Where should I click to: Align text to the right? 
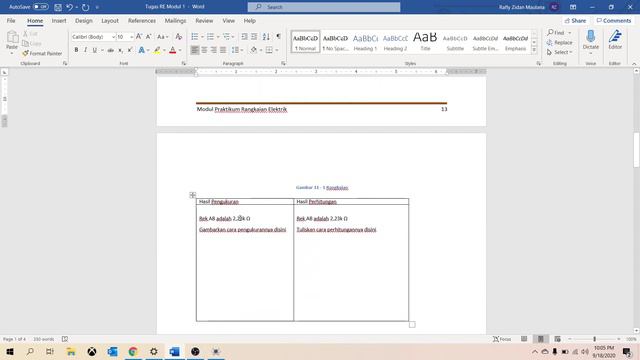213,50
